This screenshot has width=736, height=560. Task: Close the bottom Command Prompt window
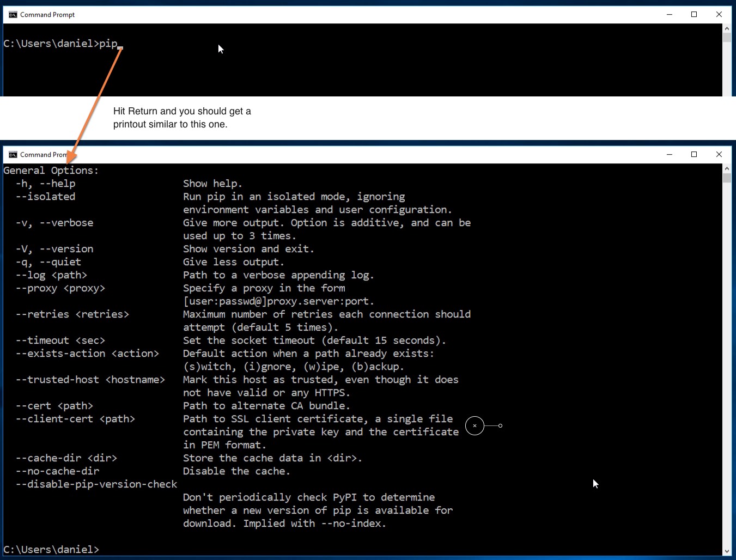coord(719,154)
